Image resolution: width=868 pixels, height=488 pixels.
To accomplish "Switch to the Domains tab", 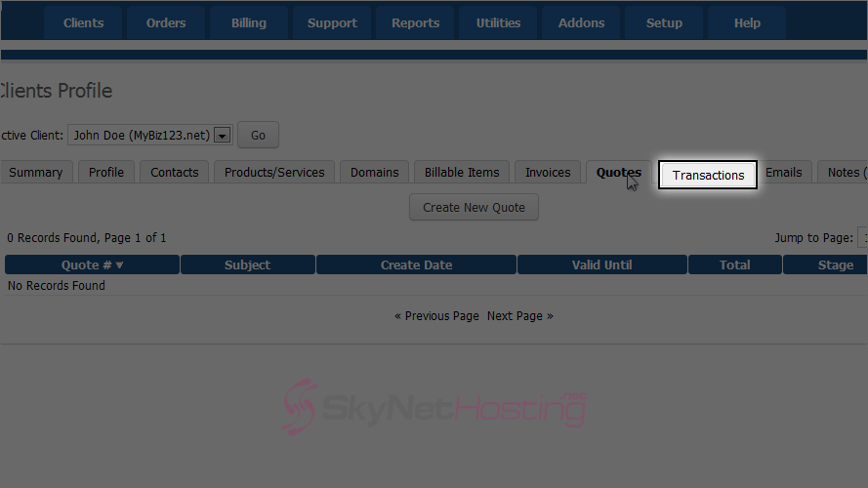I will coord(374,172).
